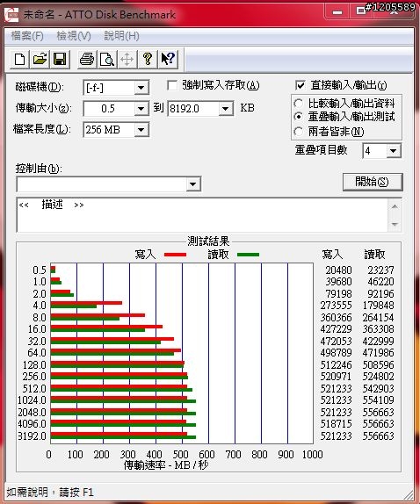Click inside the 描述 description text area

pyautogui.click(x=203, y=215)
